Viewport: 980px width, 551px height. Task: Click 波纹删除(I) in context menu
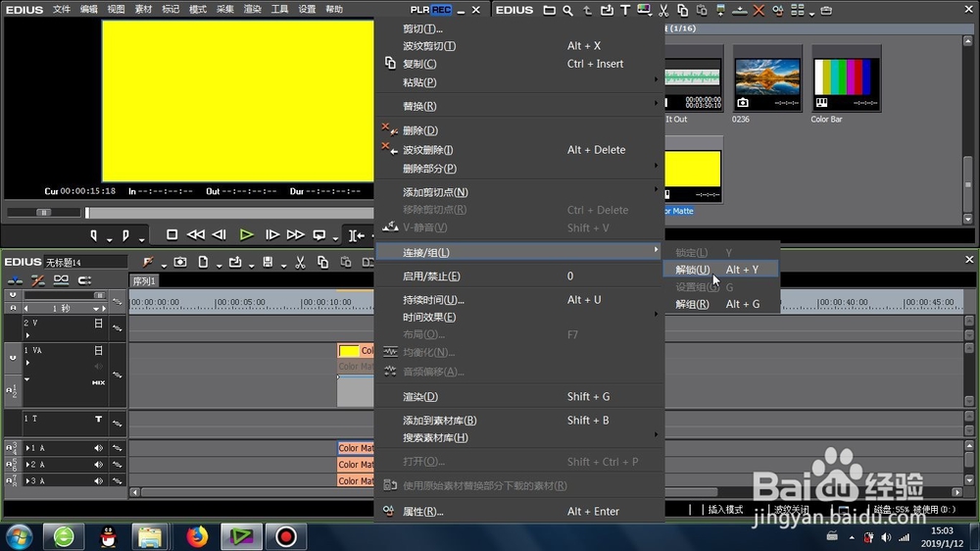[518, 150]
